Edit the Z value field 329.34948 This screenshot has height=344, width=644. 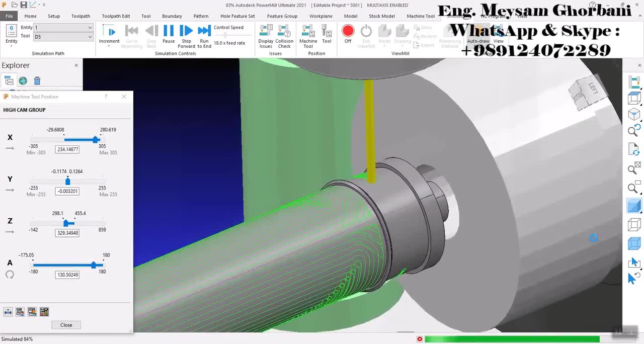[67, 233]
